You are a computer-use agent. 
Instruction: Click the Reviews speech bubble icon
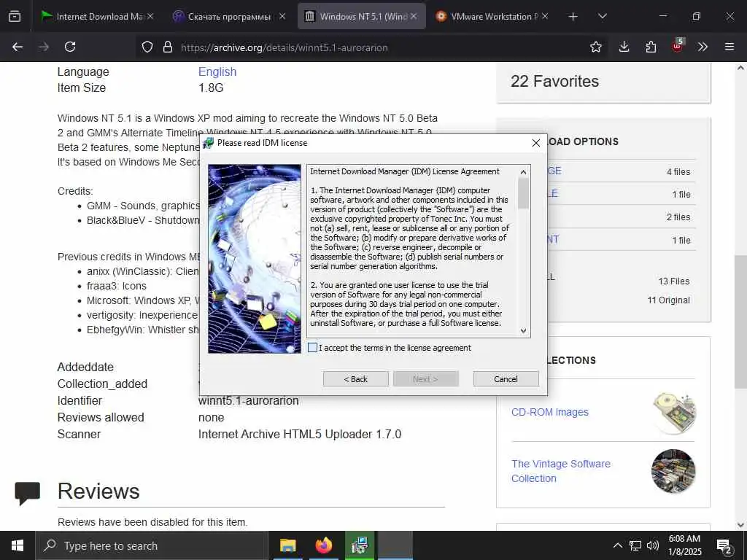(27, 494)
